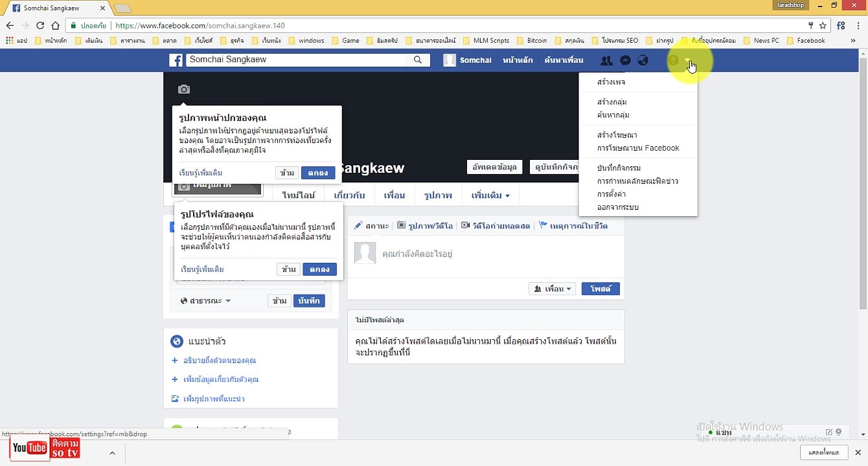Click the cover photo camera icon

(184, 89)
